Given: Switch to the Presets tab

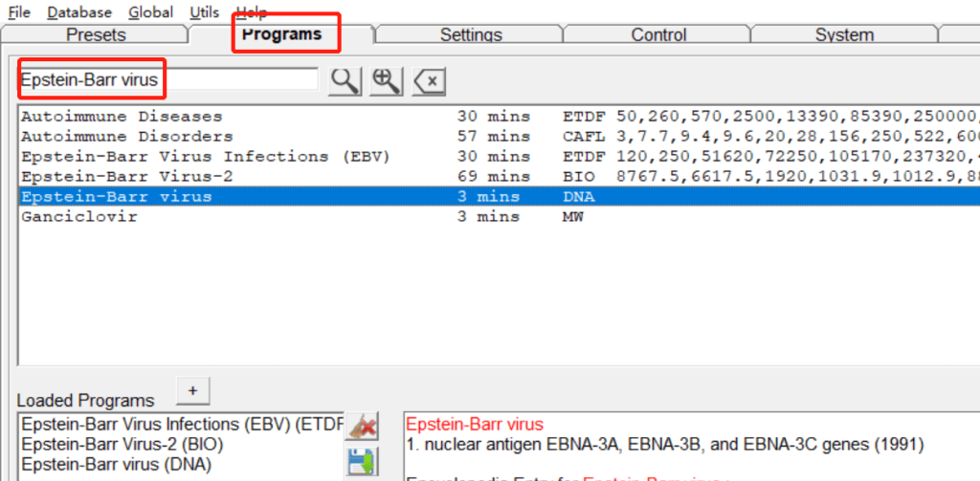Looking at the screenshot, I should pos(96,35).
